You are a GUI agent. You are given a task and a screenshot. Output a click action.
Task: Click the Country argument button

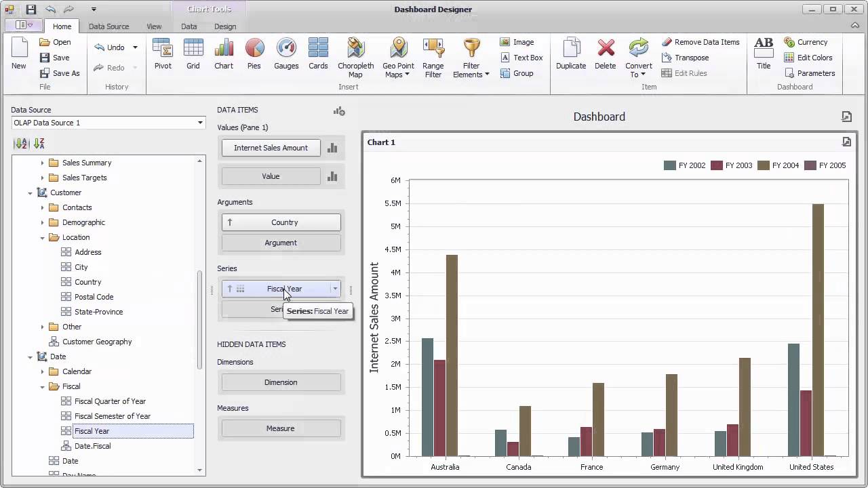point(281,222)
